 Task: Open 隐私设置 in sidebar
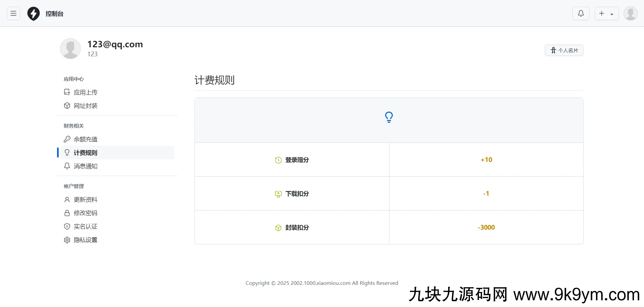(85, 240)
